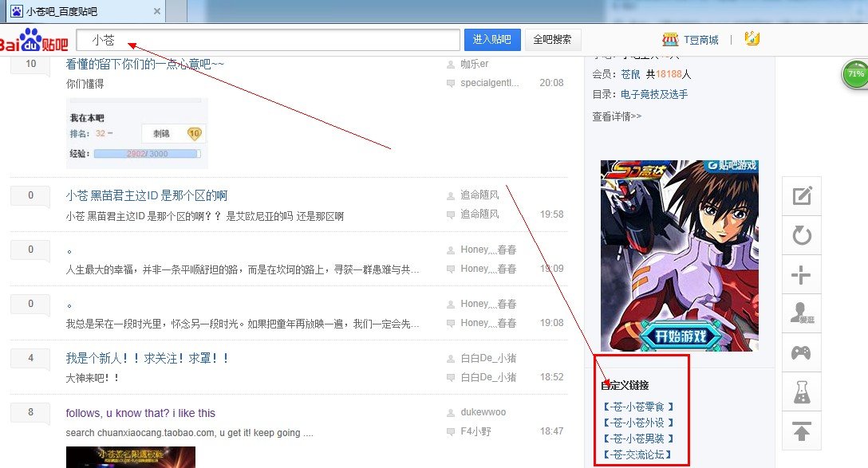Click the search input containing 小苍

(x=268, y=40)
